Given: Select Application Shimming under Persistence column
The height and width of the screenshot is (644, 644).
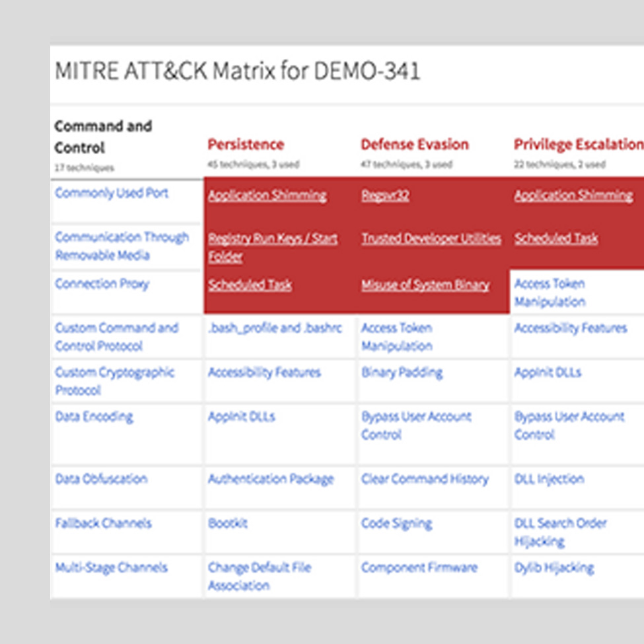Looking at the screenshot, I should (x=267, y=196).
